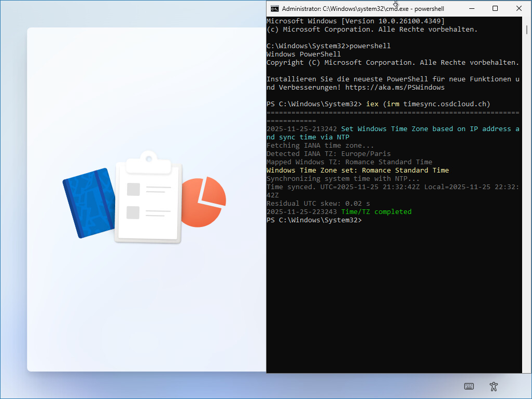The image size is (532, 399).
Task: Maximize the Administrator cmd.exe window
Action: (495, 8)
